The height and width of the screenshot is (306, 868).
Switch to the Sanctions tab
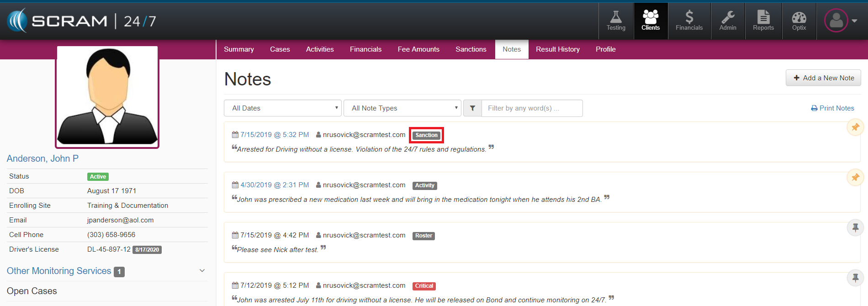pyautogui.click(x=471, y=49)
